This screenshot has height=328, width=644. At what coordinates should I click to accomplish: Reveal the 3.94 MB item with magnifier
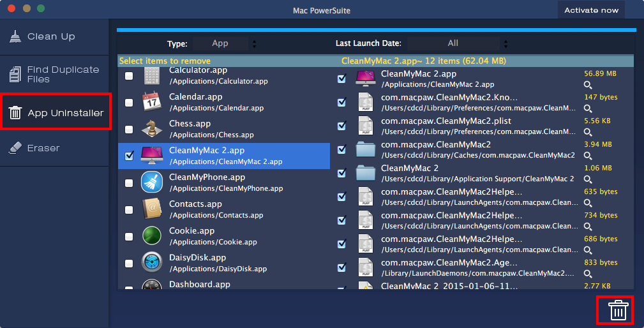pyautogui.click(x=588, y=156)
